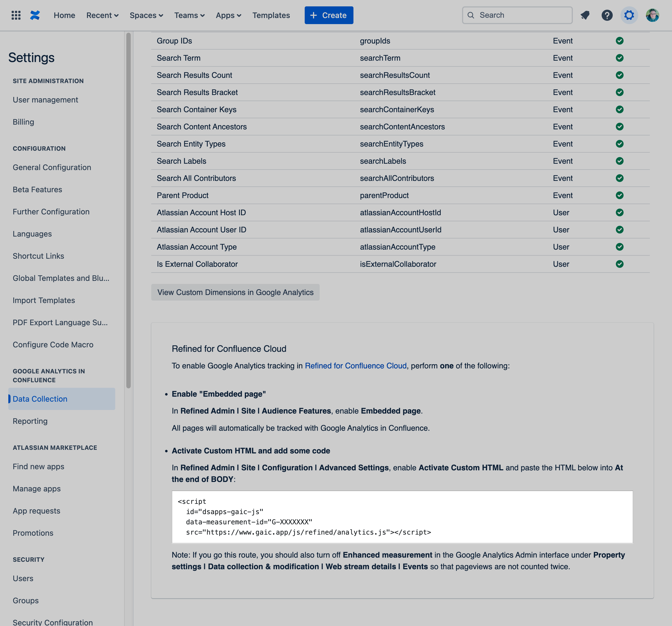
Task: Click the View Custom Dimensions in Google Analytics button
Action: click(235, 292)
